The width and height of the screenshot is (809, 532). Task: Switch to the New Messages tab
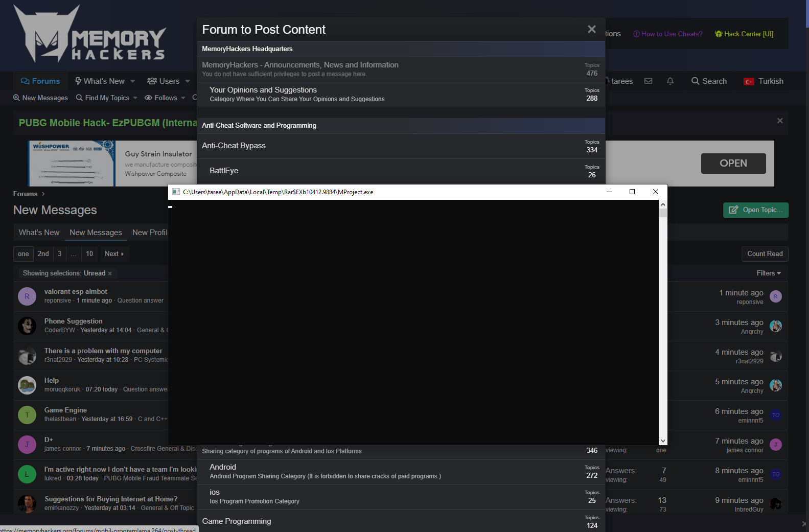tap(96, 232)
